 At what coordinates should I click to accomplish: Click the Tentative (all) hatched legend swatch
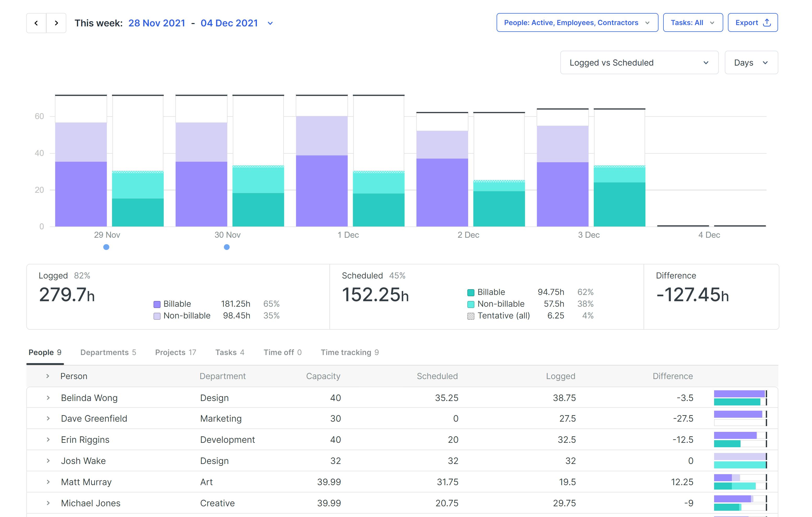471,316
